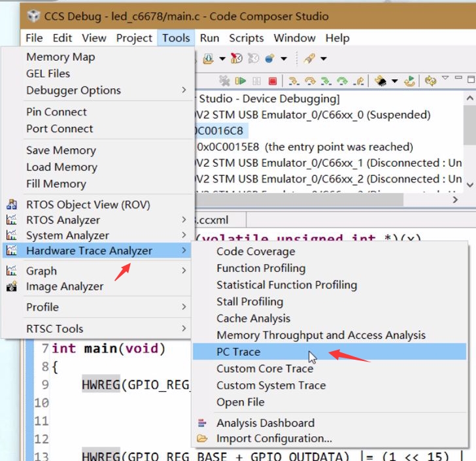Screen dimensions: 476x461
Task: Click the Image Analyzer camera icon
Action: tap(12, 286)
